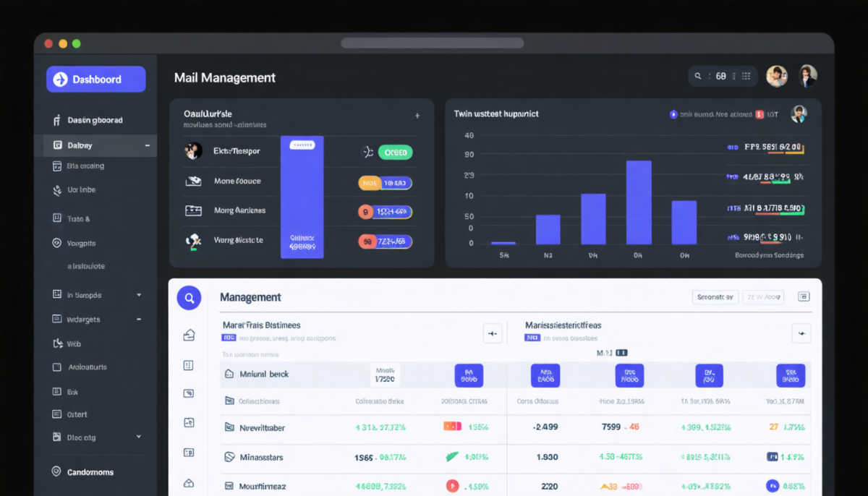Click the leaf icon beside Uor lnbe
868x496 pixels.
pyautogui.click(x=57, y=190)
